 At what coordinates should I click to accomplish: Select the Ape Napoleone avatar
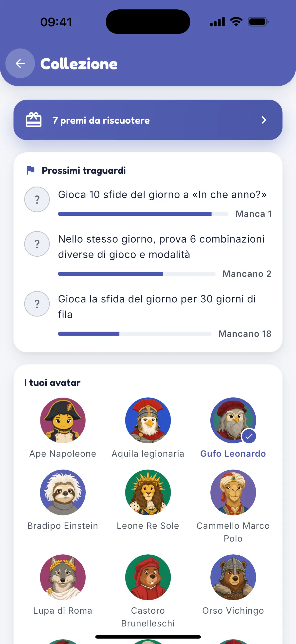63,420
